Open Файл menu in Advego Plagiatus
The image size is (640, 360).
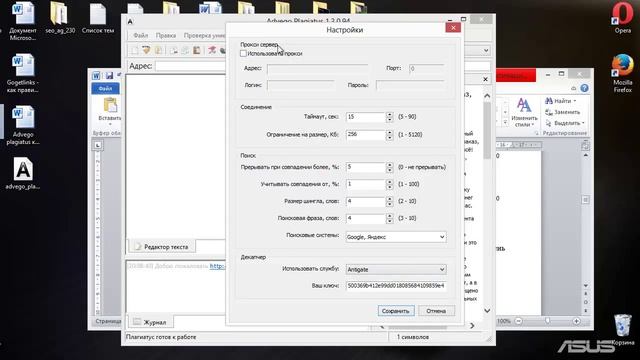click(140, 36)
